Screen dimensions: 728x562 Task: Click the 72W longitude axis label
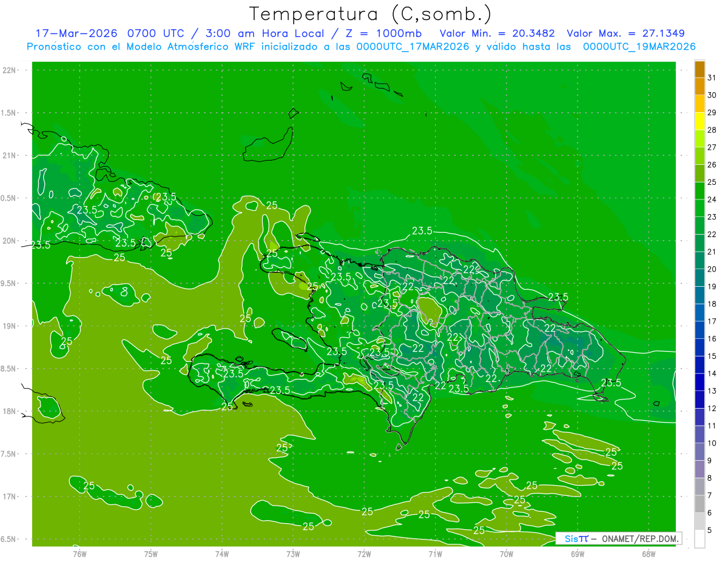[365, 554]
